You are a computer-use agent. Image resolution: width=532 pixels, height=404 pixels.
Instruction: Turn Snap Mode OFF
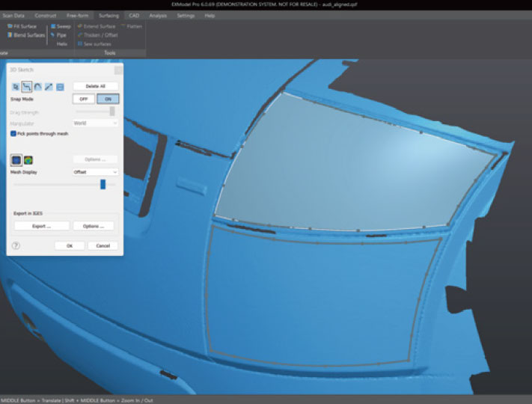pos(84,99)
